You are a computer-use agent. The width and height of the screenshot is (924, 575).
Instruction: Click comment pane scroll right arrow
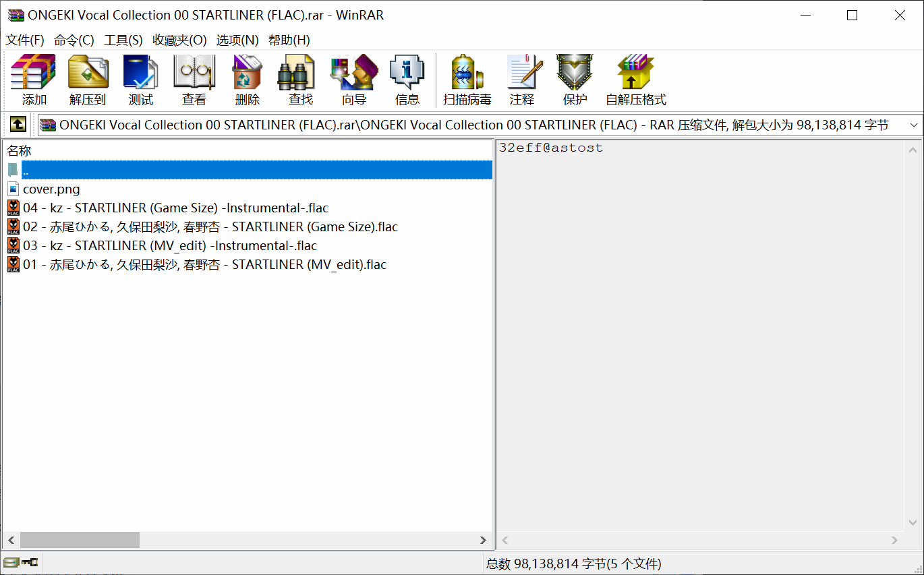pyautogui.click(x=894, y=540)
